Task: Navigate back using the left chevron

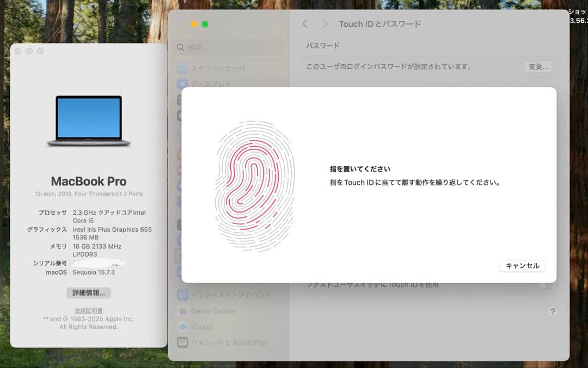Action: tap(305, 24)
